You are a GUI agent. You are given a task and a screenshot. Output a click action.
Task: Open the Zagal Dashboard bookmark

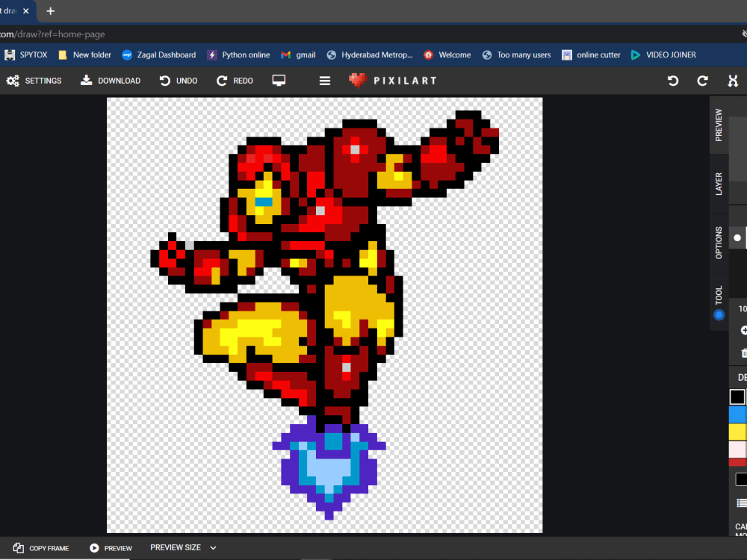click(x=158, y=55)
